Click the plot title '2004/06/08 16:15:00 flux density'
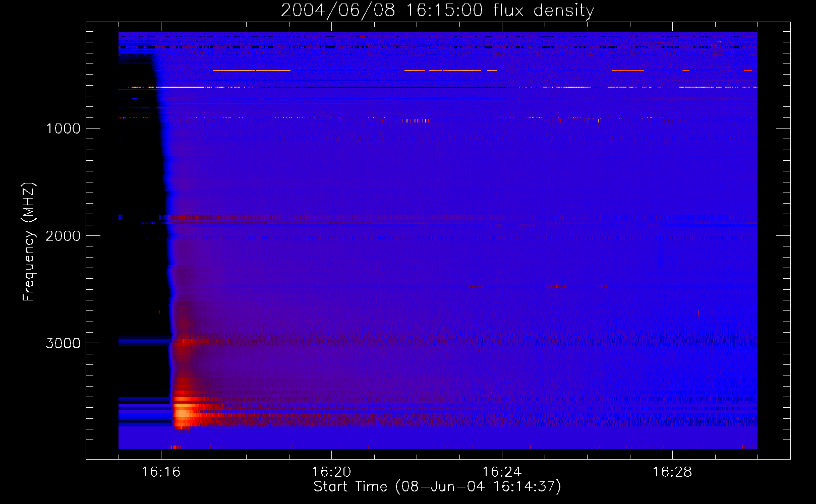Image resolution: width=816 pixels, height=504 pixels. pos(437,11)
